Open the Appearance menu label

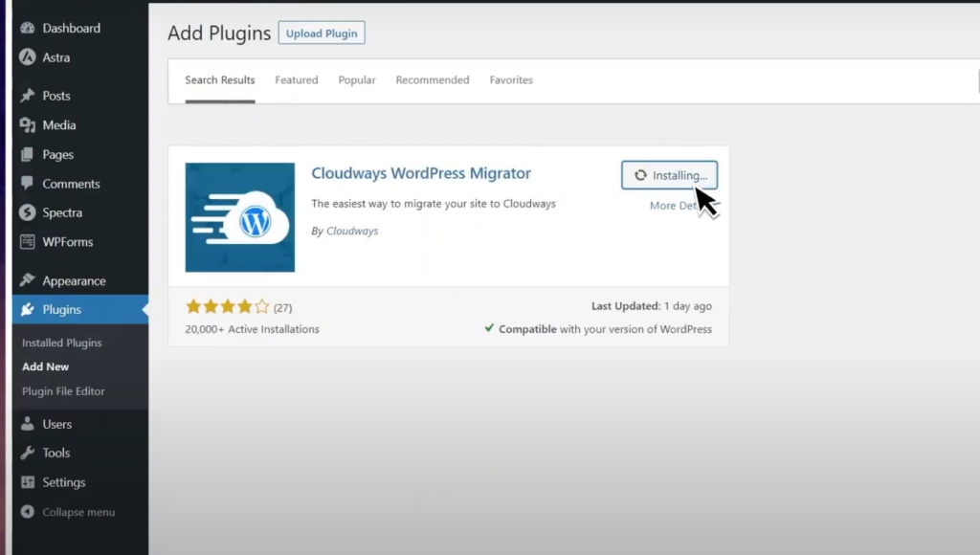[x=74, y=280]
